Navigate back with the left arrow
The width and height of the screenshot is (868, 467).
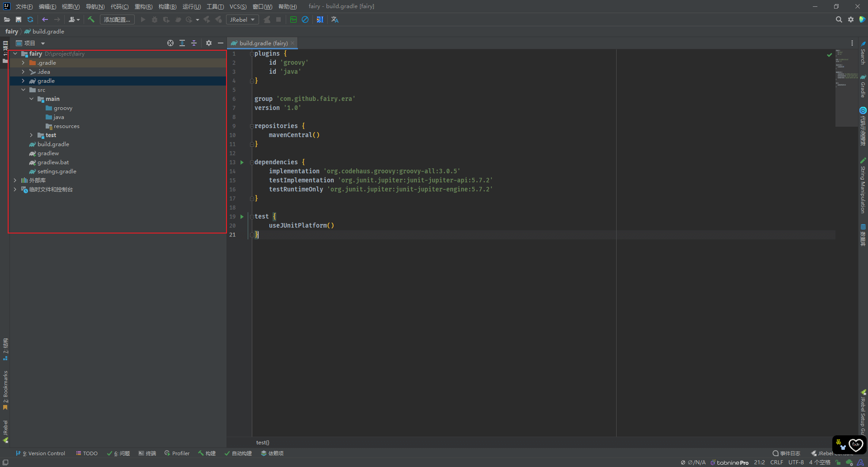tap(45, 19)
